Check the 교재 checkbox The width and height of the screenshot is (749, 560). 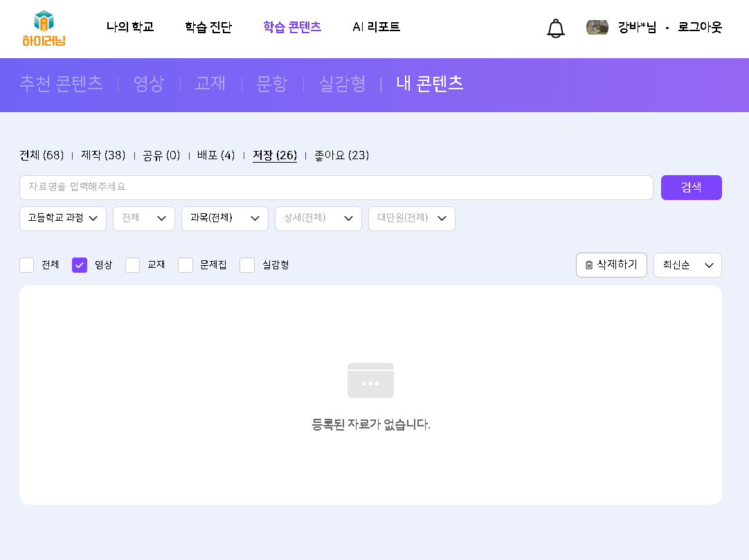[x=133, y=265]
